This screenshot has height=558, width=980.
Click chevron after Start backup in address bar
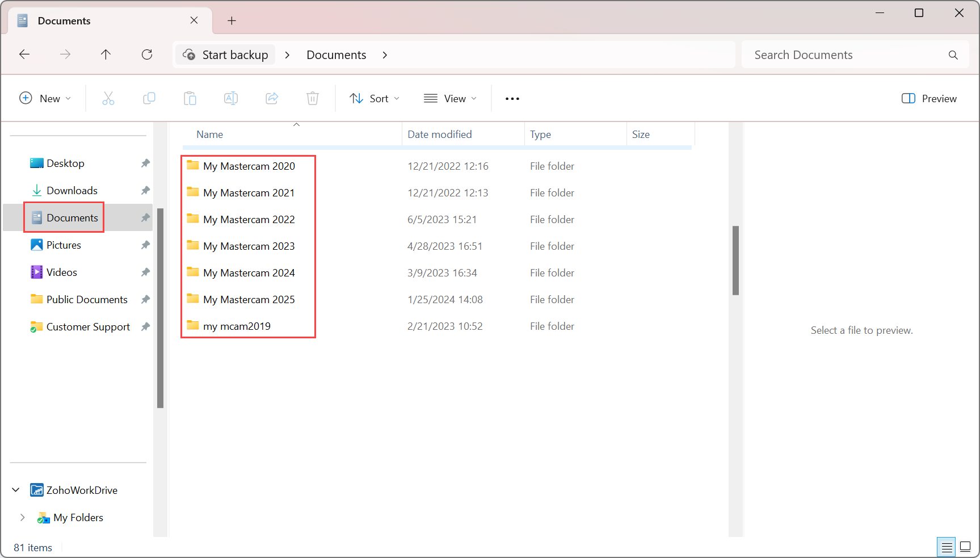pos(288,55)
